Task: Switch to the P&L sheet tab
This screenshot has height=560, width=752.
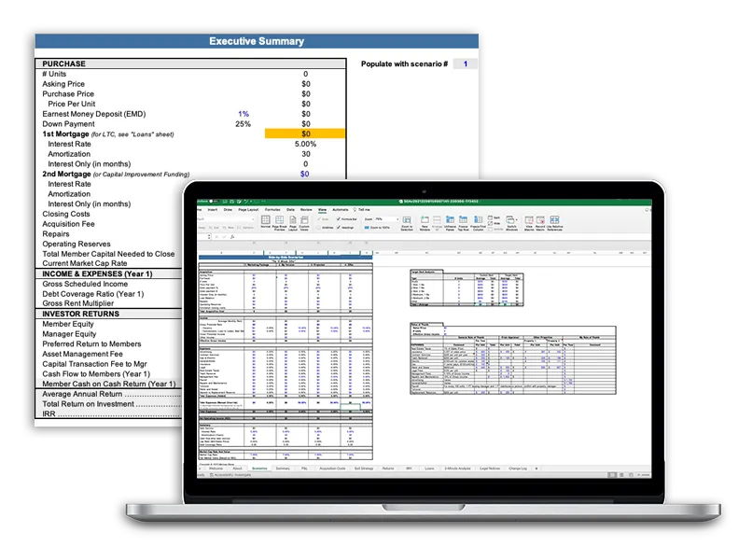Action: pyautogui.click(x=304, y=469)
